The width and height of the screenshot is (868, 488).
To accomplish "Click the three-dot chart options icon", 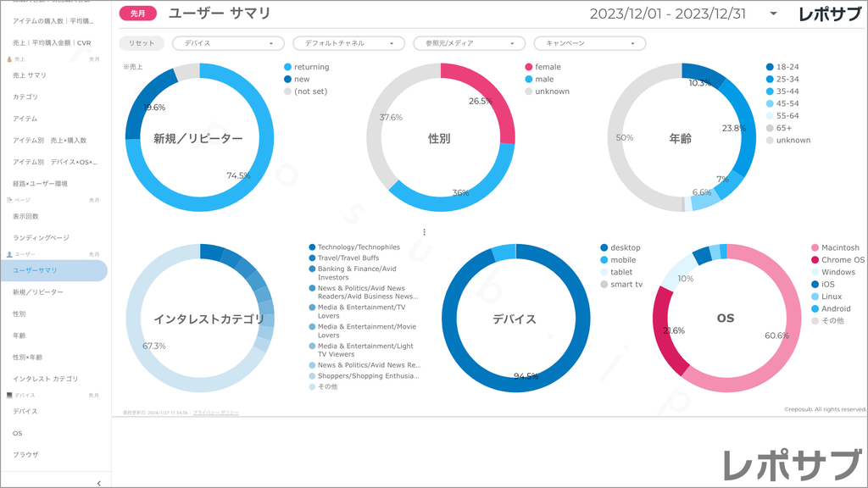I will pyautogui.click(x=424, y=232).
